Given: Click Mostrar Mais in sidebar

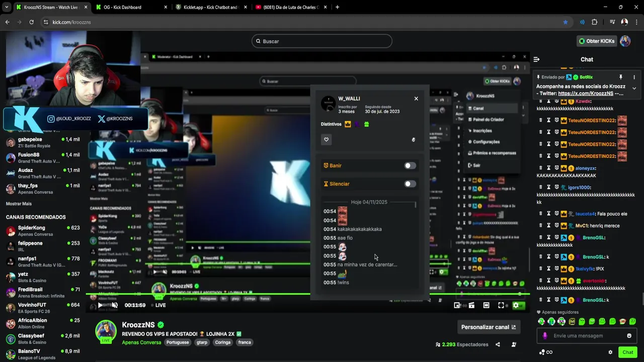Looking at the screenshot, I should [19, 204].
